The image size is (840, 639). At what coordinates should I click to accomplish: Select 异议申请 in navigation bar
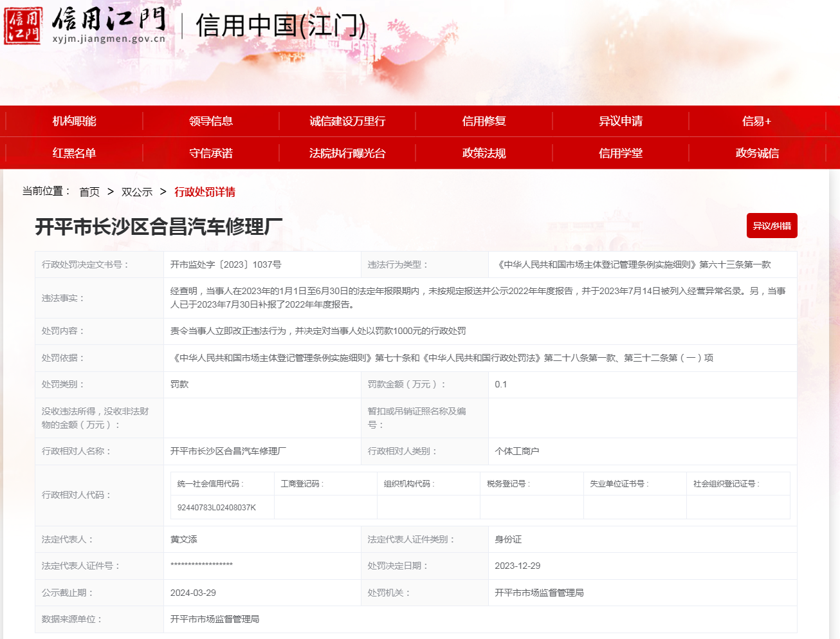[x=620, y=121]
